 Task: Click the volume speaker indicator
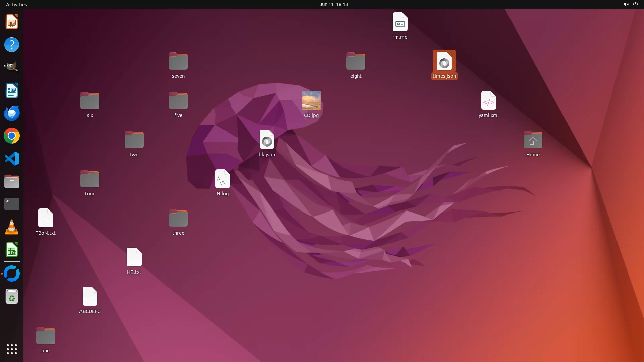(626, 4)
